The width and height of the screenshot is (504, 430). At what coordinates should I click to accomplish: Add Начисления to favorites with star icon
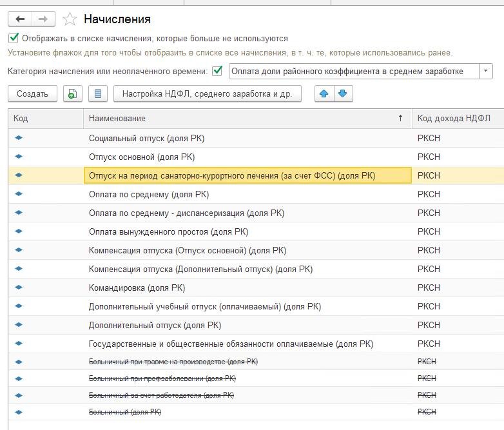pyautogui.click(x=70, y=19)
